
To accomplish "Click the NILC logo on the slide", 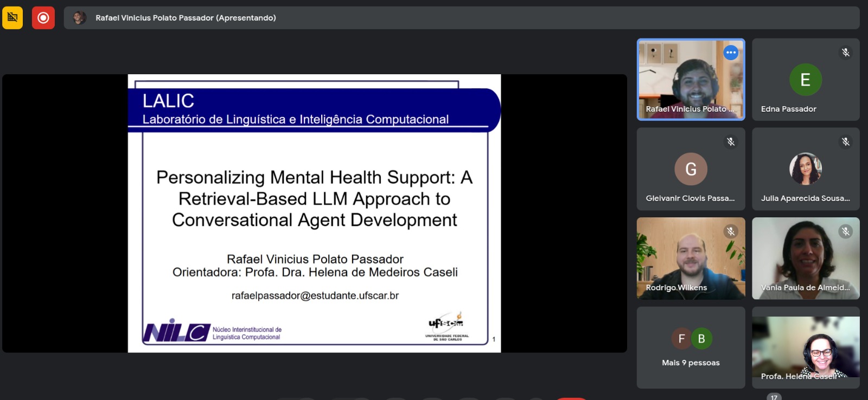I will [176, 331].
